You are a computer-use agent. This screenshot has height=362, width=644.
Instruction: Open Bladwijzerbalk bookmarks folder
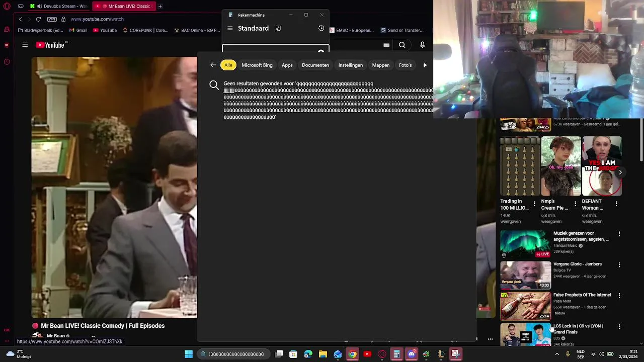click(40, 30)
